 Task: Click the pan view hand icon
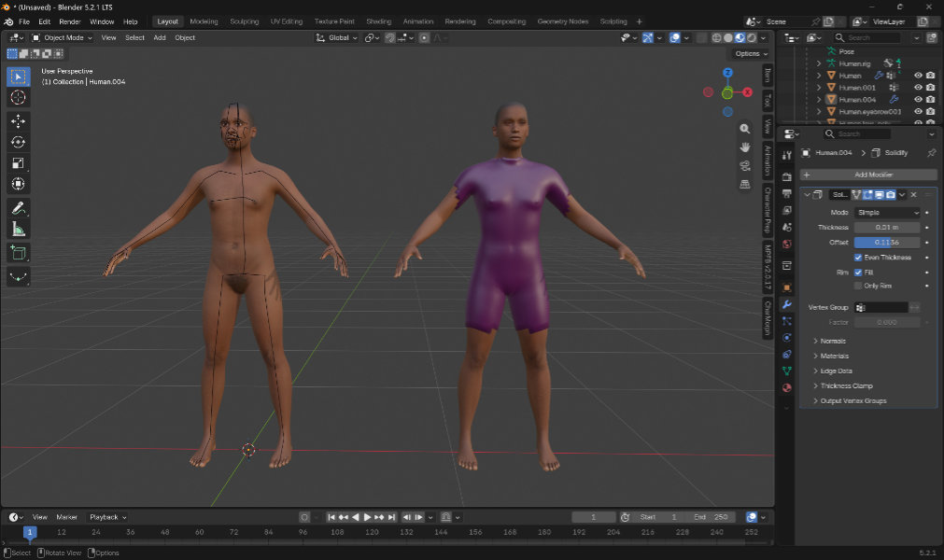coord(745,147)
